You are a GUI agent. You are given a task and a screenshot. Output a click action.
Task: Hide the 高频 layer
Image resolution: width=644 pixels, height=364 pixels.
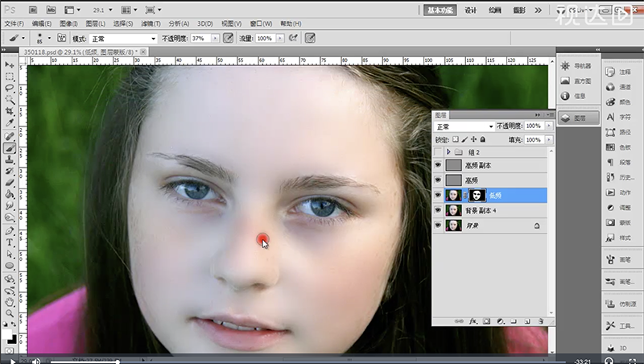438,180
